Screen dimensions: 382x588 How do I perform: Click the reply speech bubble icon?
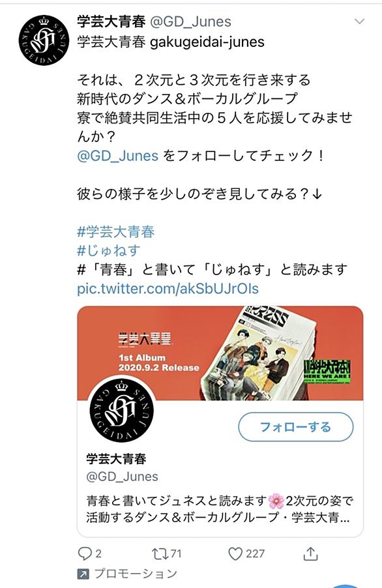point(85,553)
